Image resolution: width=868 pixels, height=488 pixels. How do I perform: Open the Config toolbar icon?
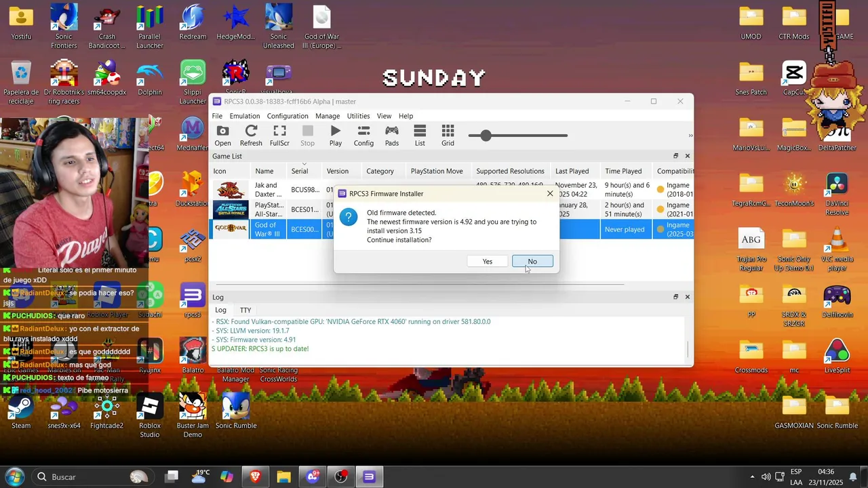[x=363, y=136]
